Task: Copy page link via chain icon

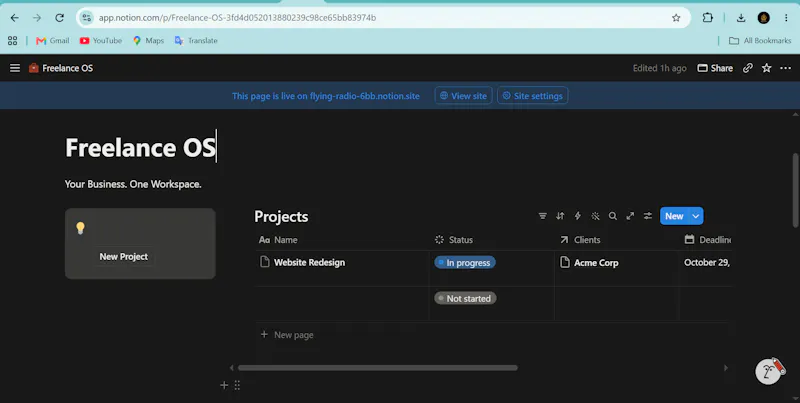Action: [x=747, y=68]
